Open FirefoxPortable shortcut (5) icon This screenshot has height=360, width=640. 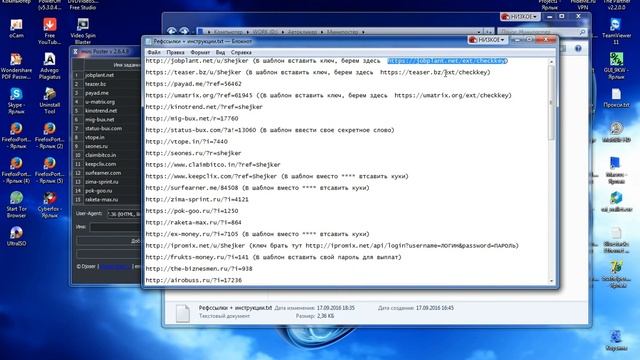(49, 170)
